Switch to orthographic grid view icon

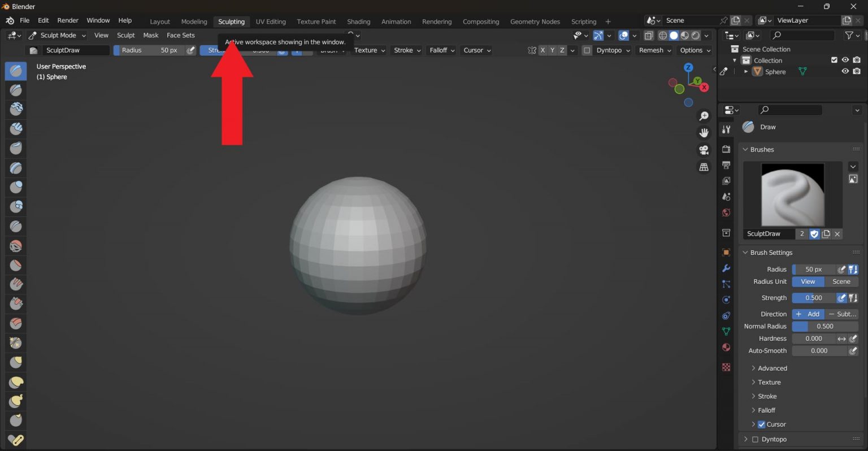click(704, 167)
